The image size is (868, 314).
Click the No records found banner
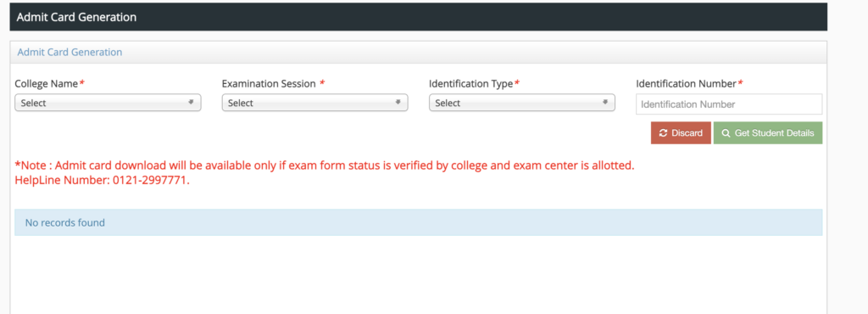[419, 222]
